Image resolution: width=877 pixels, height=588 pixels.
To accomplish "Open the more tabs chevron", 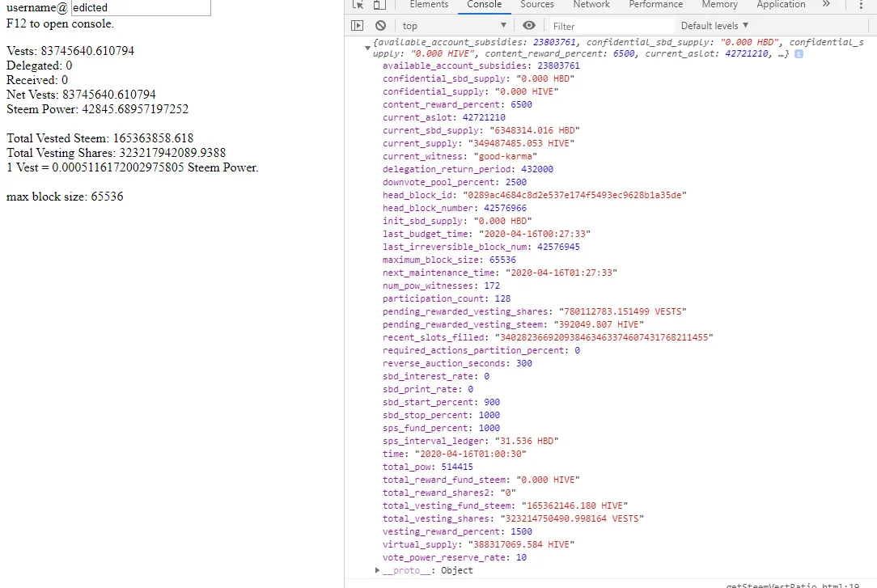I will point(826,4).
